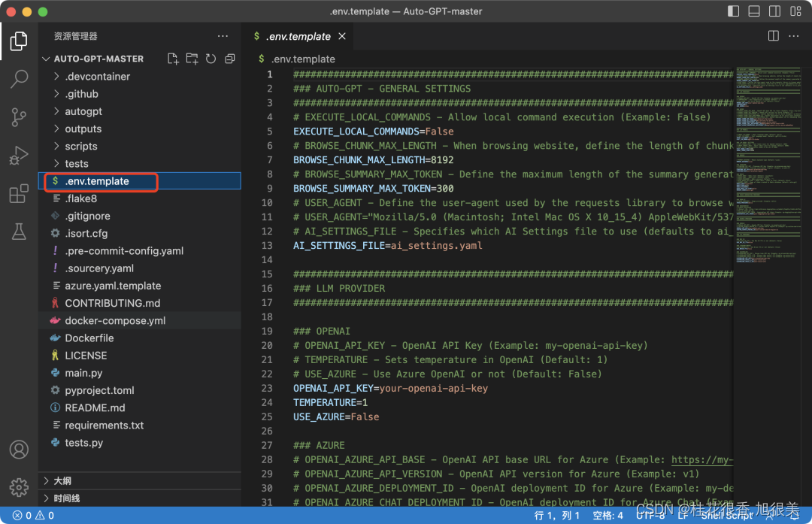Image resolution: width=812 pixels, height=524 pixels.
Task: Select .env.template in file tree
Action: point(140,181)
